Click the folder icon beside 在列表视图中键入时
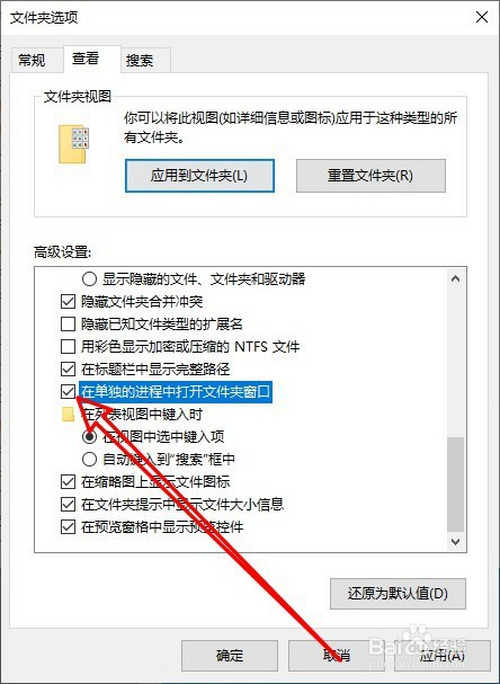The image size is (500, 684). (x=68, y=414)
